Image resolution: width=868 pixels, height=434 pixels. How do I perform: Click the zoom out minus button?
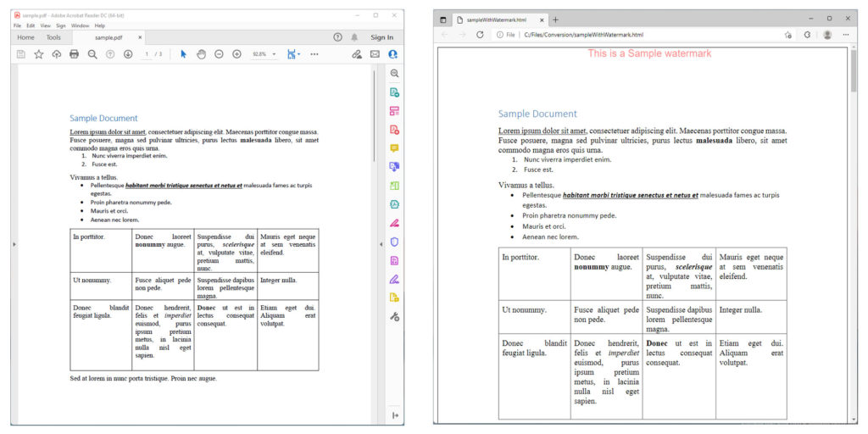point(219,54)
